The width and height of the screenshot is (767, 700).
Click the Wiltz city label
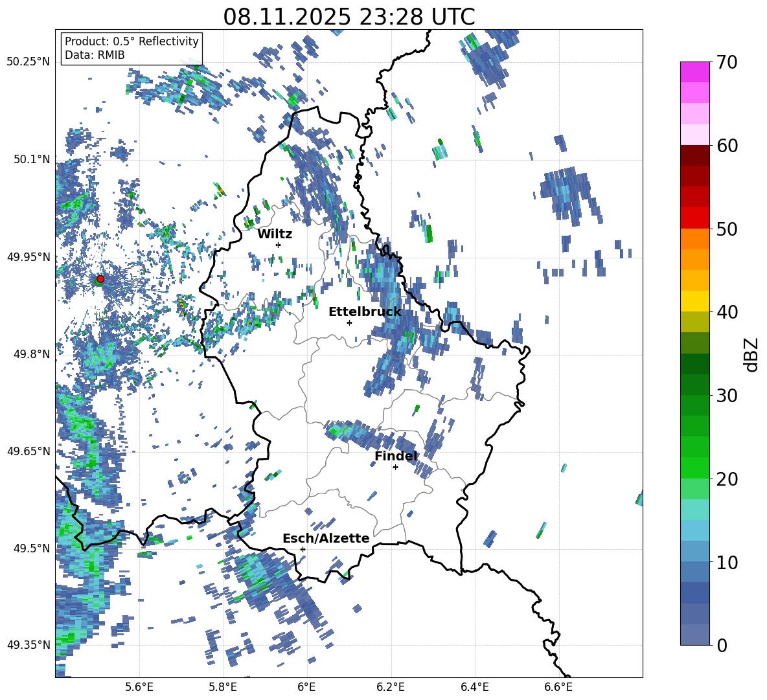pyautogui.click(x=275, y=234)
